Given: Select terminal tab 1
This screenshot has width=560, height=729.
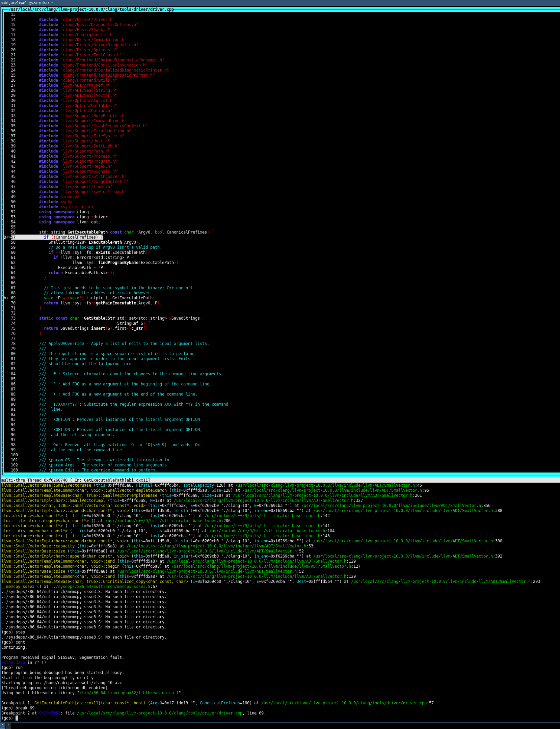Looking at the screenshot, I should 3,725.
